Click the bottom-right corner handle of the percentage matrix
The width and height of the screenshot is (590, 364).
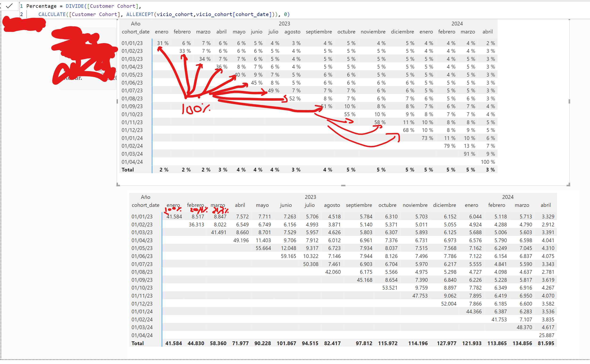[x=568, y=184]
